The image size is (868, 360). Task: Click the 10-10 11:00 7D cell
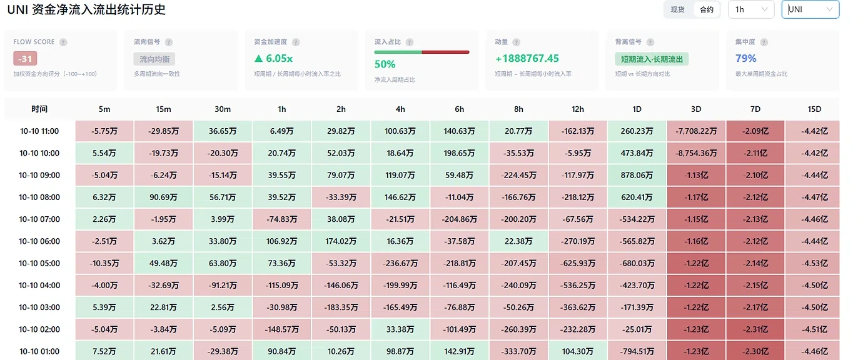click(x=755, y=131)
